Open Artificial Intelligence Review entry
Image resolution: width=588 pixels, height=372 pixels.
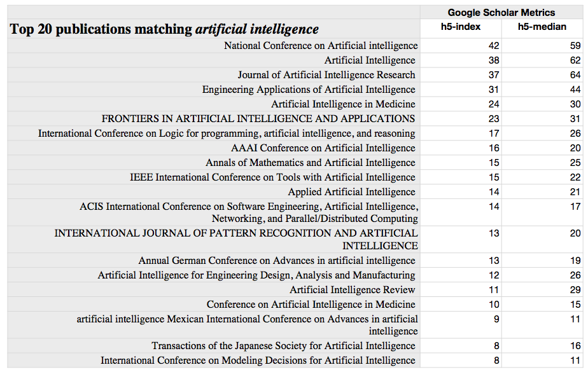(x=353, y=290)
